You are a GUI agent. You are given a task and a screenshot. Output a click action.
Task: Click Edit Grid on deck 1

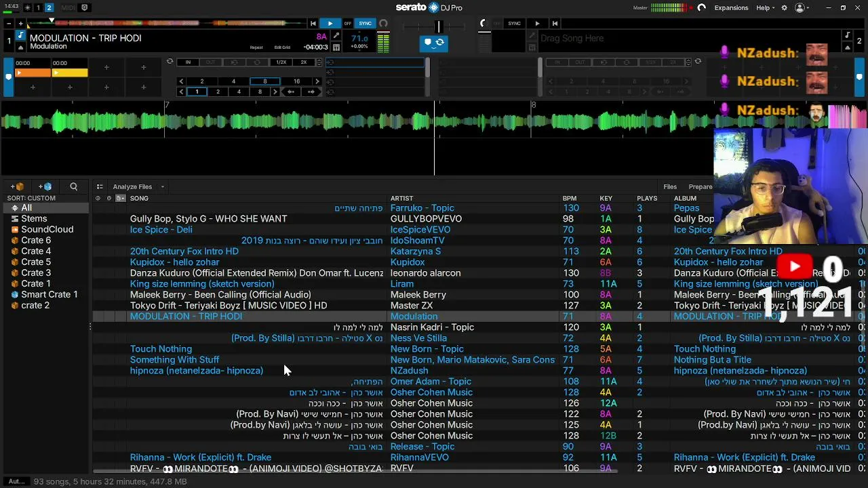click(x=282, y=47)
